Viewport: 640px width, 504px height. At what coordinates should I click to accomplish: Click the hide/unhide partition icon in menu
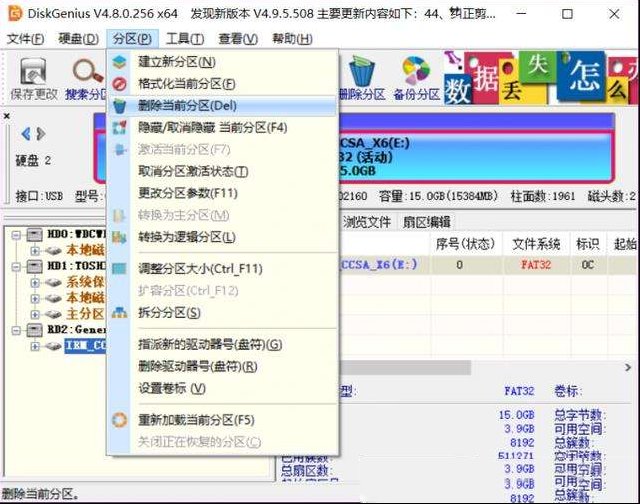tap(120, 128)
